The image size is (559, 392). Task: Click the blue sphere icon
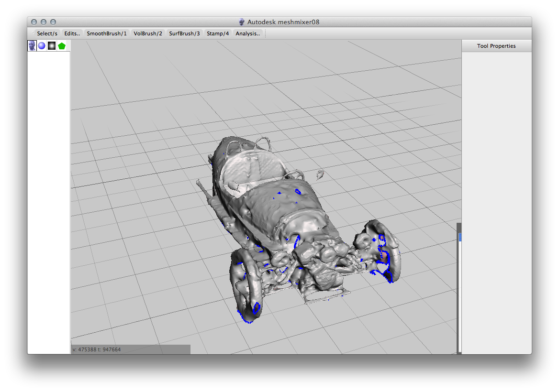pos(42,46)
